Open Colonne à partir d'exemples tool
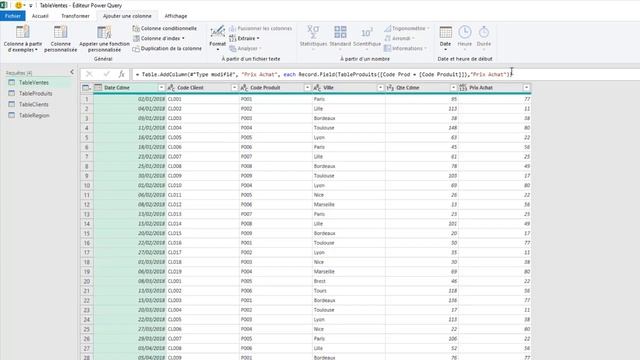 (23, 38)
